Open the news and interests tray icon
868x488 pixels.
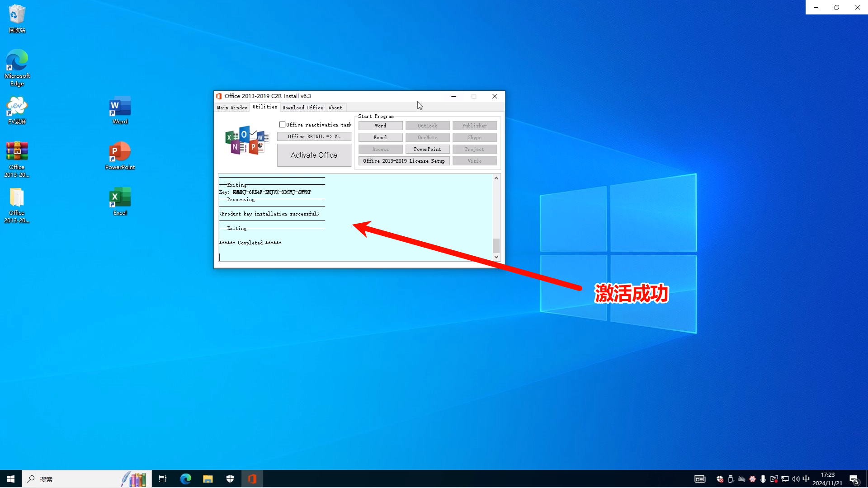pyautogui.click(x=700, y=479)
